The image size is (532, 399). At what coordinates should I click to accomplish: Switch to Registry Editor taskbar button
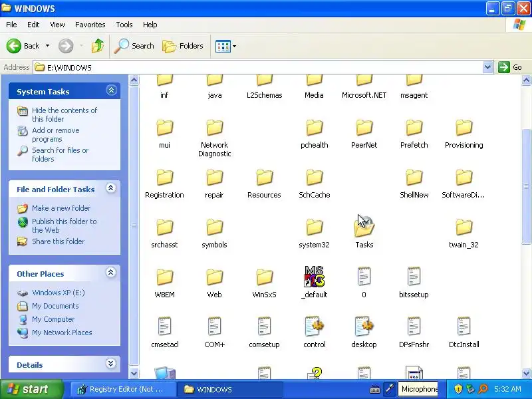tap(123, 389)
